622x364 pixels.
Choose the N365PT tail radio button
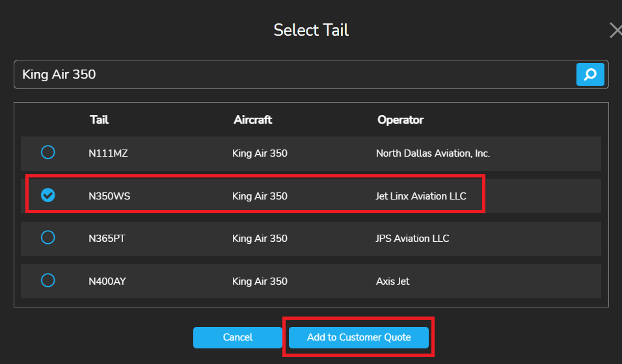[48, 237]
